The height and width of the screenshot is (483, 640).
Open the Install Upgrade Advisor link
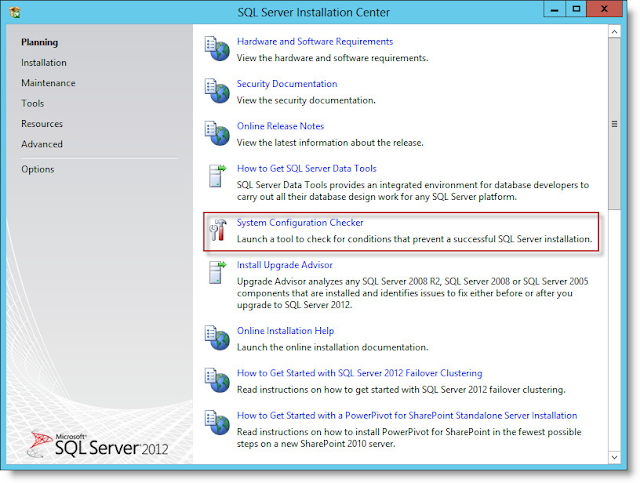tap(284, 265)
